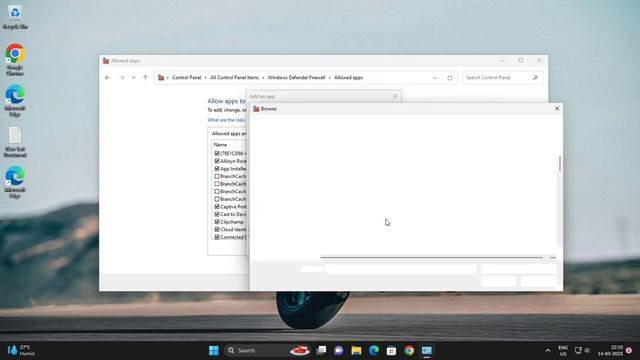Viewport: 640px width, 360px height.
Task: Open Microsoft Store from the taskbar
Action: click(x=391, y=351)
